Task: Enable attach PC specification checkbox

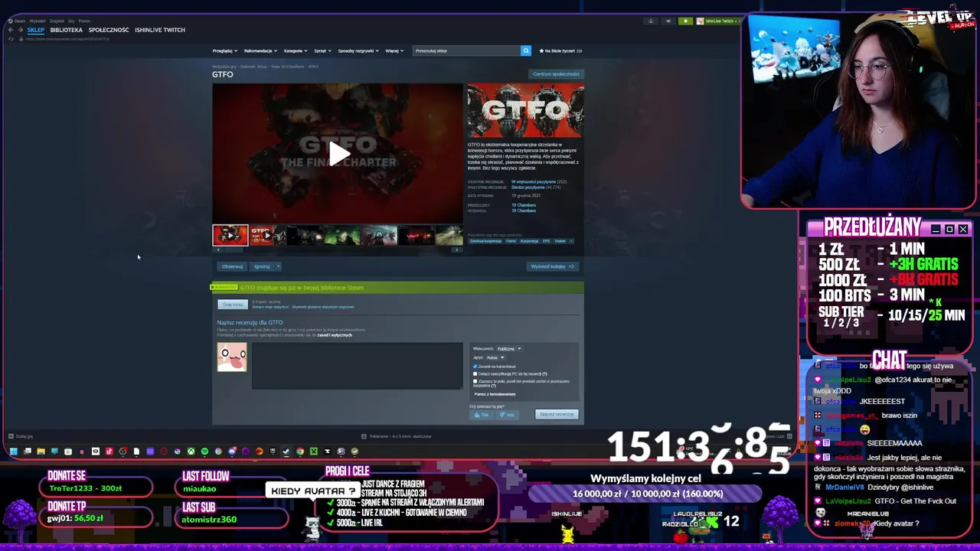Action: point(475,373)
